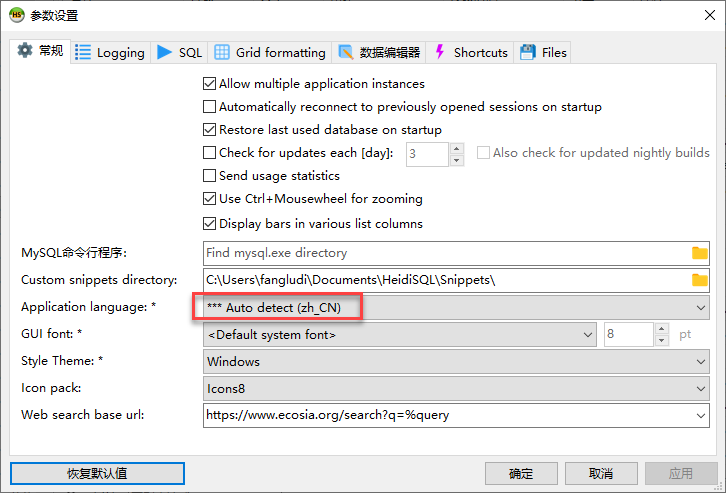Viewport: 726px width, 493px height.
Task: Click the 'Application language: *' label
Action: [x=88, y=307]
